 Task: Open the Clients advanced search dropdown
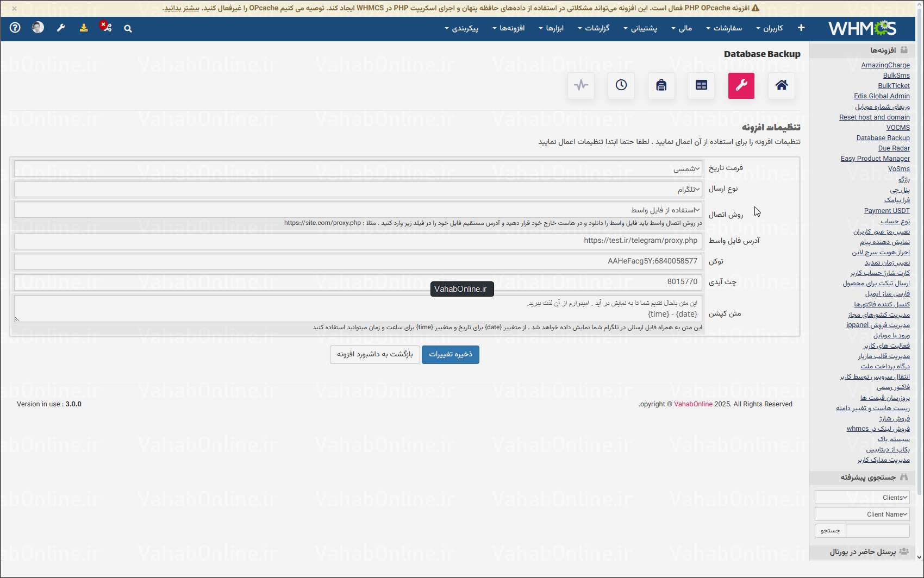coord(862,497)
